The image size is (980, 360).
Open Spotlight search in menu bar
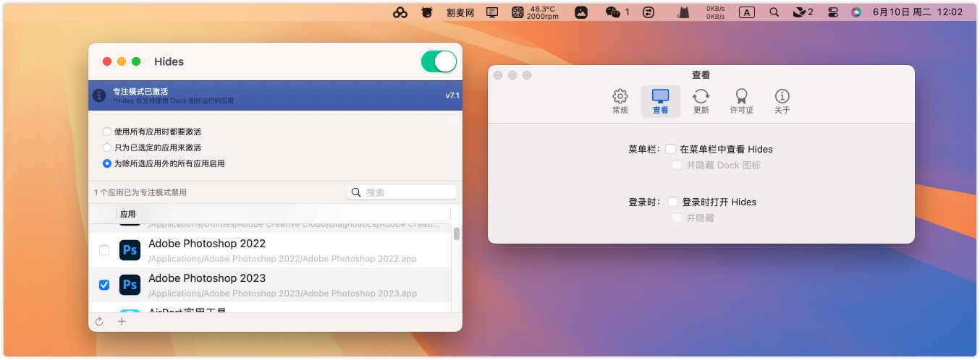tap(774, 12)
